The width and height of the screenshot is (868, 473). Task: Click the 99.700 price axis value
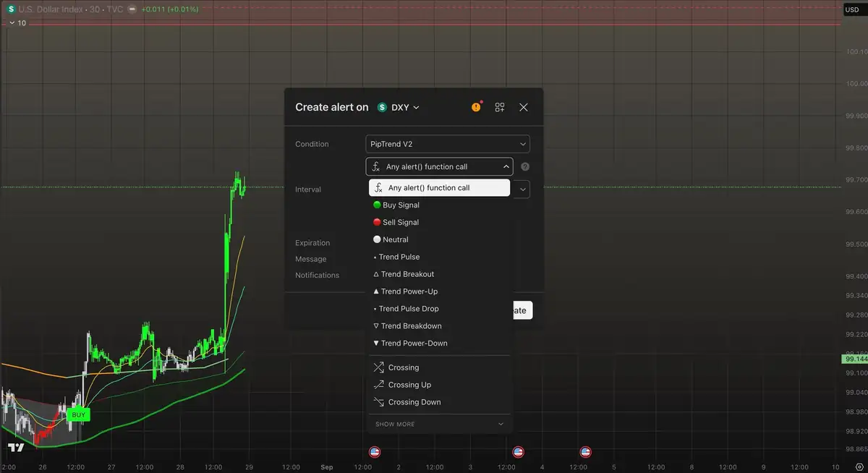pyautogui.click(x=856, y=179)
